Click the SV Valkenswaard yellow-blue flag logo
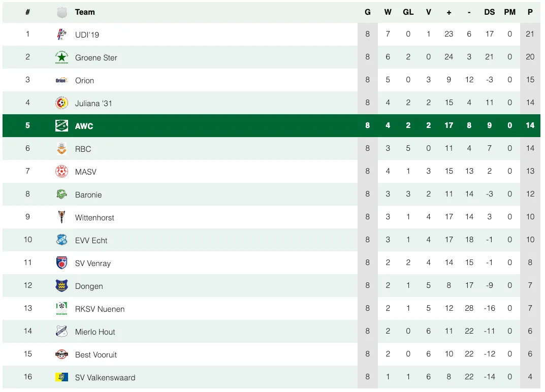The image size is (545, 392). point(61,377)
